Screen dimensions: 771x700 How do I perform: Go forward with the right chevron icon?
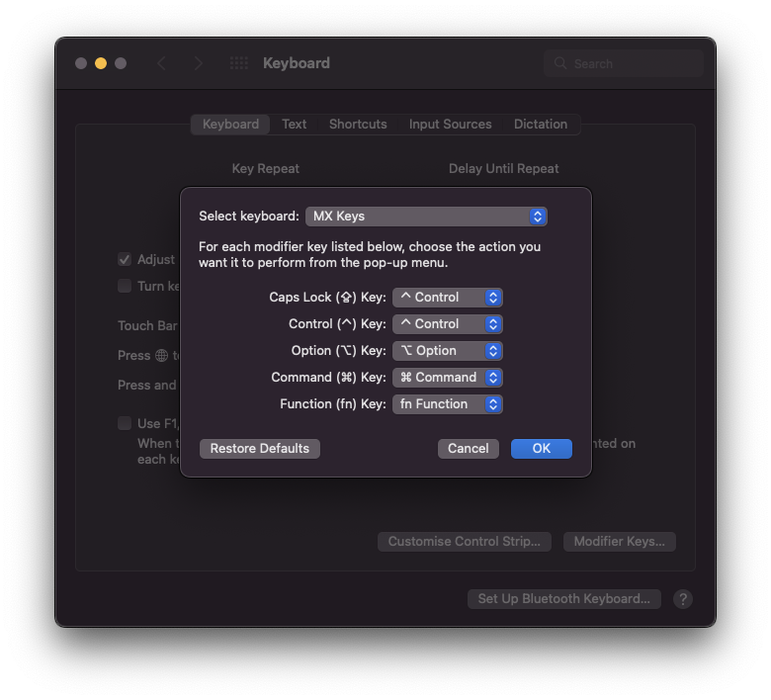(198, 63)
